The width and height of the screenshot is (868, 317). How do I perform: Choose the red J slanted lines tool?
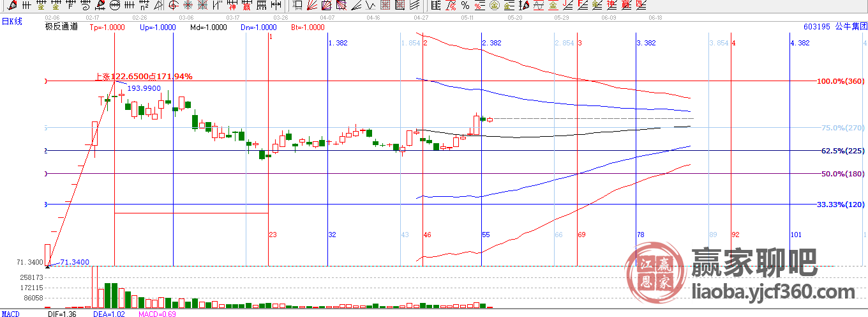(567, 5)
